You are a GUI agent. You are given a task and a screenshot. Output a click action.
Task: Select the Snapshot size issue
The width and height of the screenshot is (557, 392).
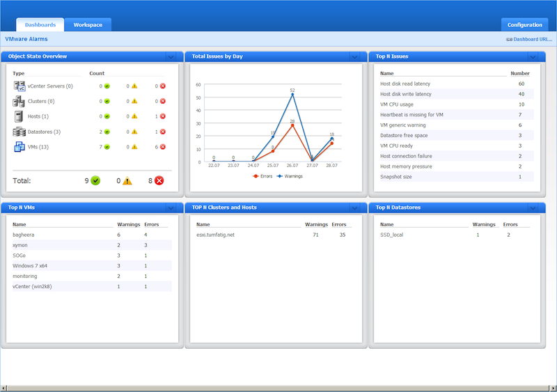click(x=457, y=177)
